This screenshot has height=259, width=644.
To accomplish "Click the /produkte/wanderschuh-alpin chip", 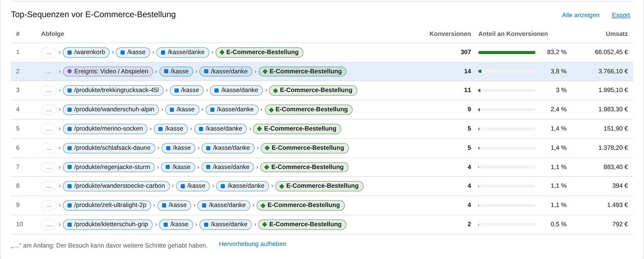I will point(111,109).
